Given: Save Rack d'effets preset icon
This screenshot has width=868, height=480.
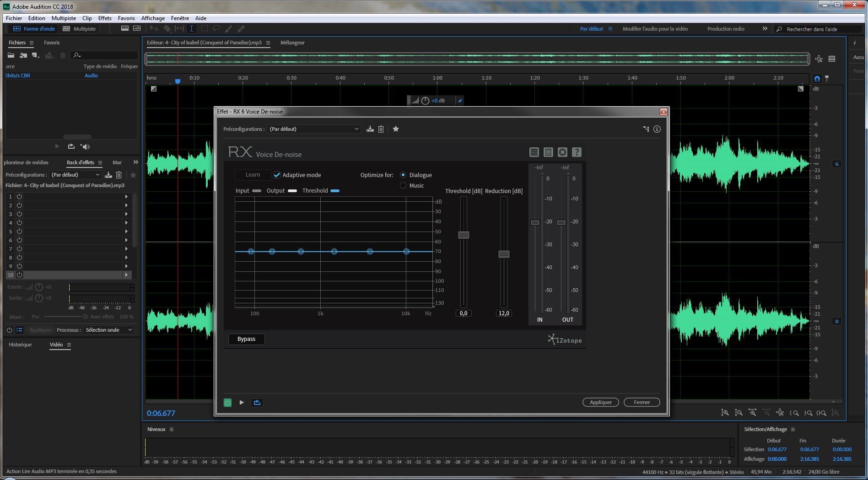Looking at the screenshot, I should point(108,175).
